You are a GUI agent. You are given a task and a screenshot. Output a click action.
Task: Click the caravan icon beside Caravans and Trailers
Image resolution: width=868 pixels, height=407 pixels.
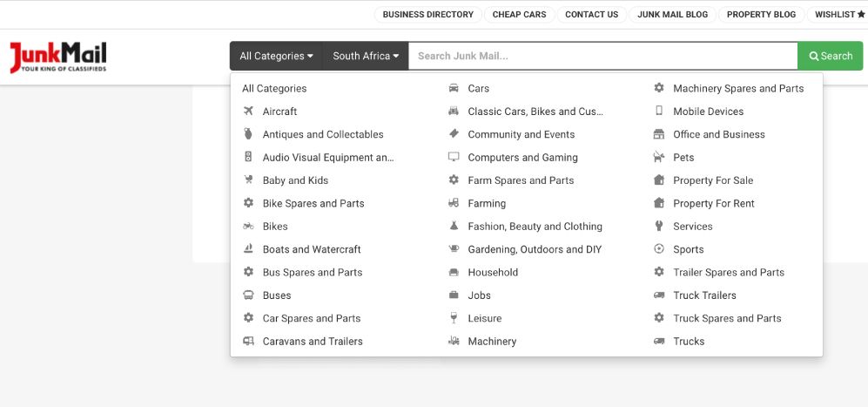point(248,341)
